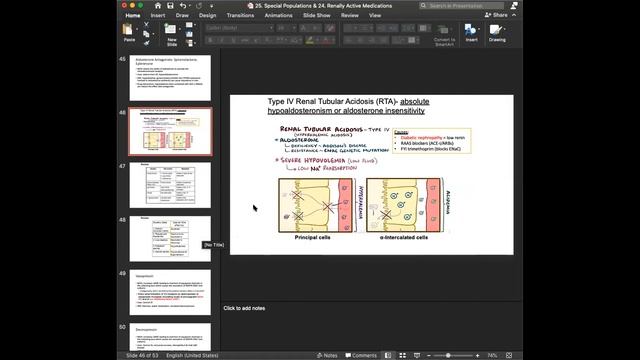Open the font size combo box
This screenshot has width=640, height=360.
coord(286,28)
